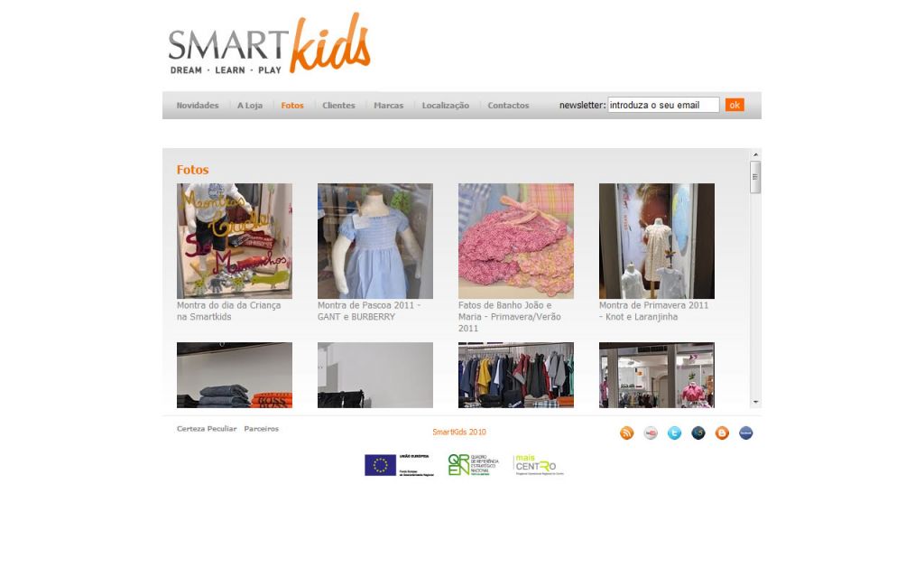Click the dark blue round social icon
Image resolution: width=924 pixels, height=577 pixels.
698,433
